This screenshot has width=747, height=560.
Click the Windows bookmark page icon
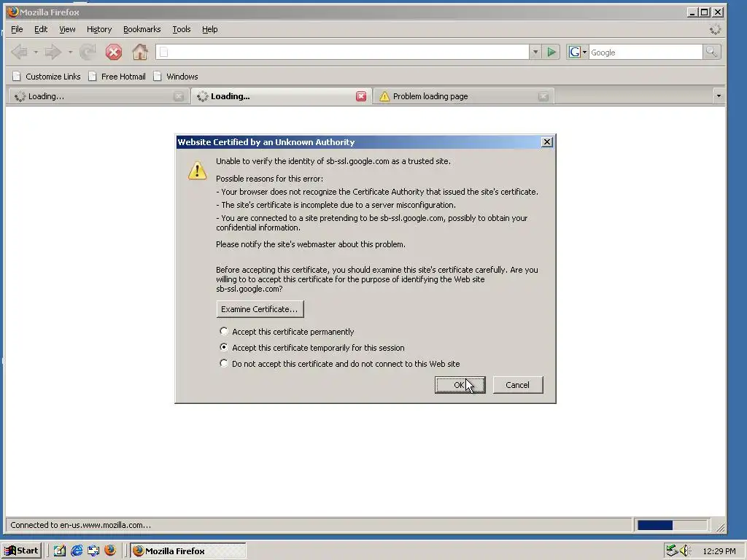tap(158, 76)
